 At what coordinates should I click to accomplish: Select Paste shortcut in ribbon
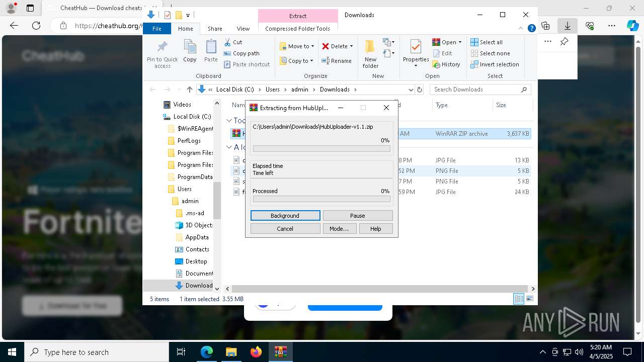(247, 64)
